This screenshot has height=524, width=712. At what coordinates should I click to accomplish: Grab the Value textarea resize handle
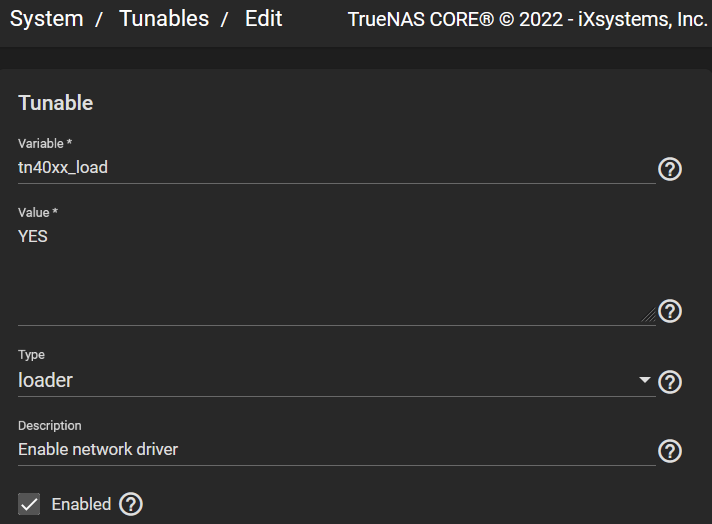[x=648, y=315]
